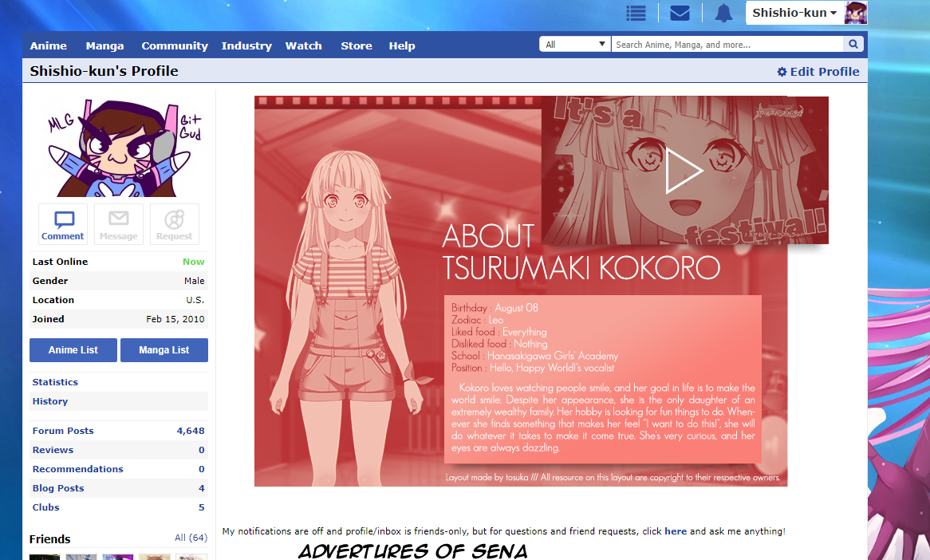The image size is (930, 560).
Task: Click the 'here' link in the notice
Action: coord(676,531)
